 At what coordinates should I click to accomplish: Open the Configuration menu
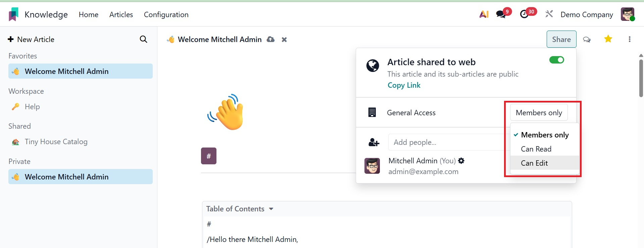[x=166, y=14]
